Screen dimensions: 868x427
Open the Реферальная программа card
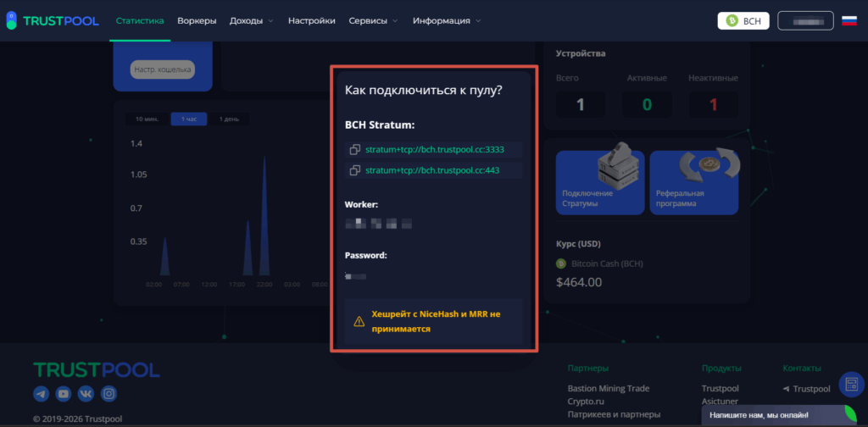pyautogui.click(x=694, y=182)
